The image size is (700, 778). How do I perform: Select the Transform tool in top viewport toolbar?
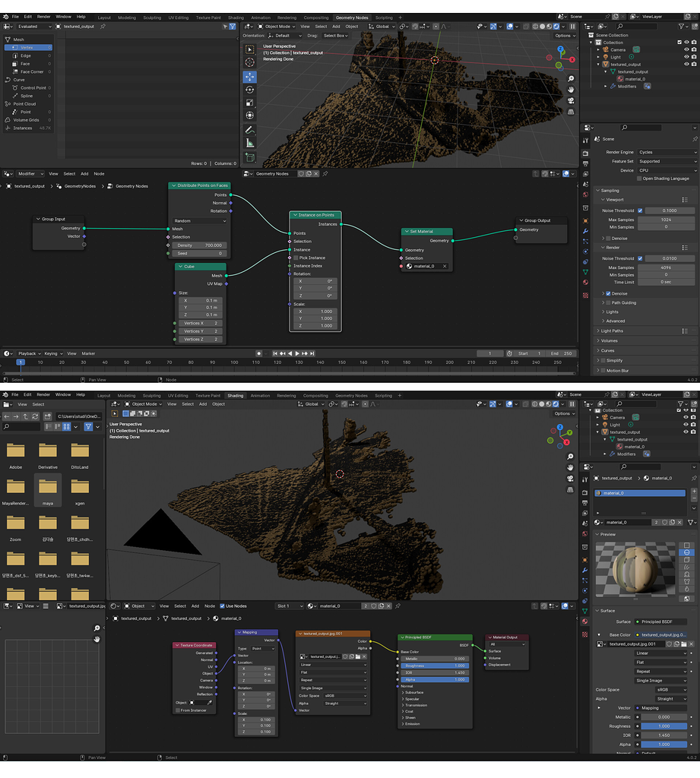click(x=250, y=115)
